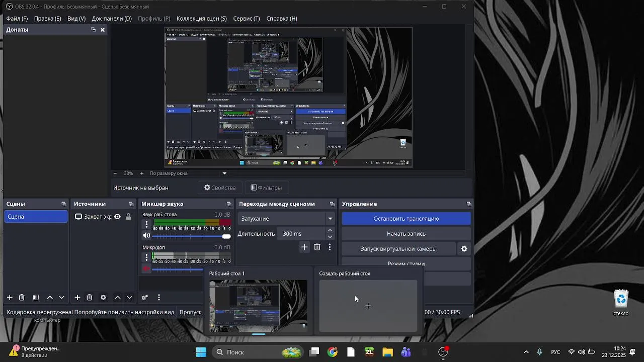
Task: Open transition properties three dots
Action: coord(330,247)
